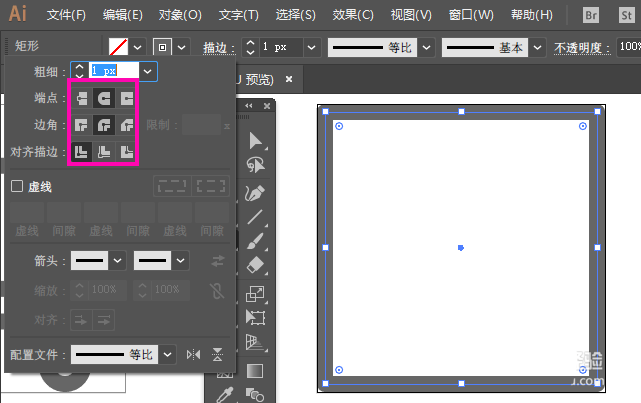Viewport: 641px width, 403px height.
Task: Select the Eraser tool
Action: tap(256, 265)
